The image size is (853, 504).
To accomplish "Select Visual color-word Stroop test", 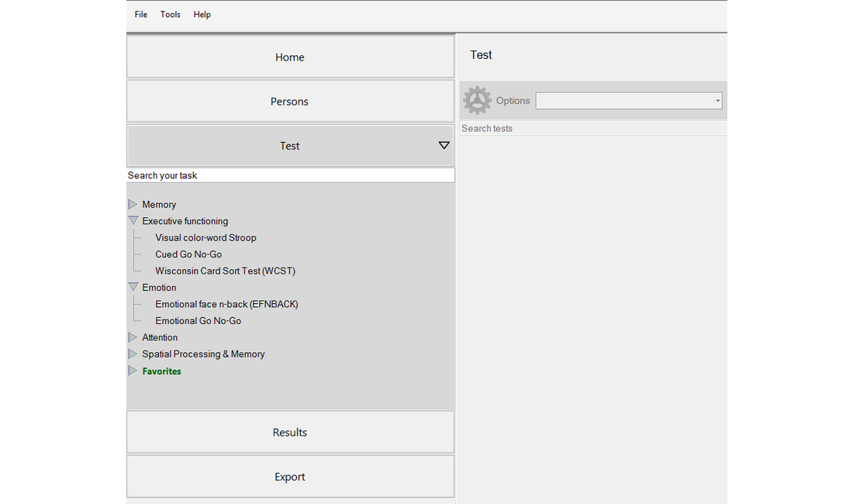I will [x=205, y=238].
